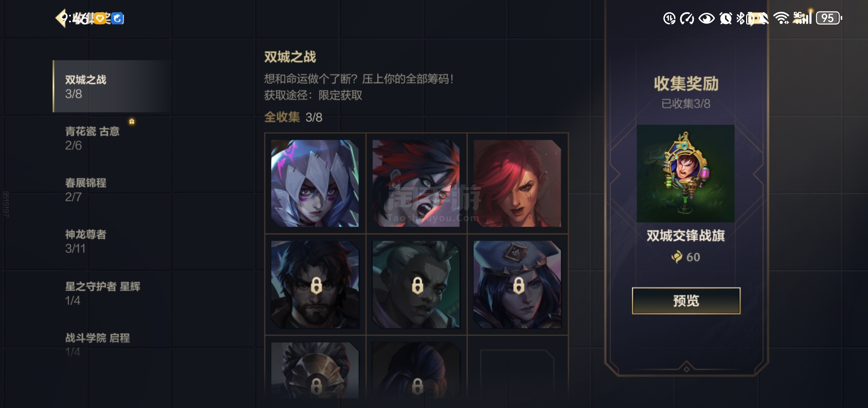Image resolution: width=868 pixels, height=408 pixels.
Task: Tap lock icon on blue hat officer skin
Action: pos(519,285)
